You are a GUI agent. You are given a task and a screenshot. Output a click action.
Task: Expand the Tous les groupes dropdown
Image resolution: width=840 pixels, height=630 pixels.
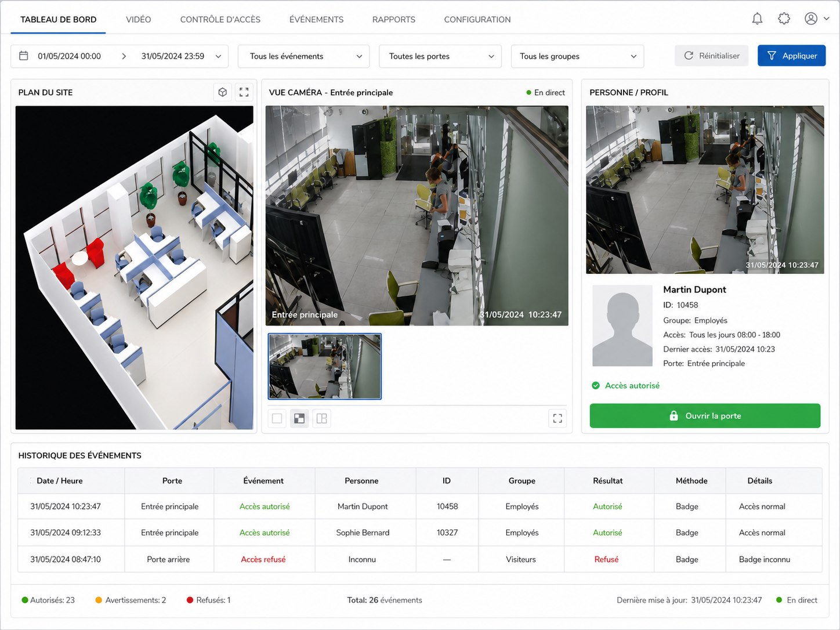point(577,56)
